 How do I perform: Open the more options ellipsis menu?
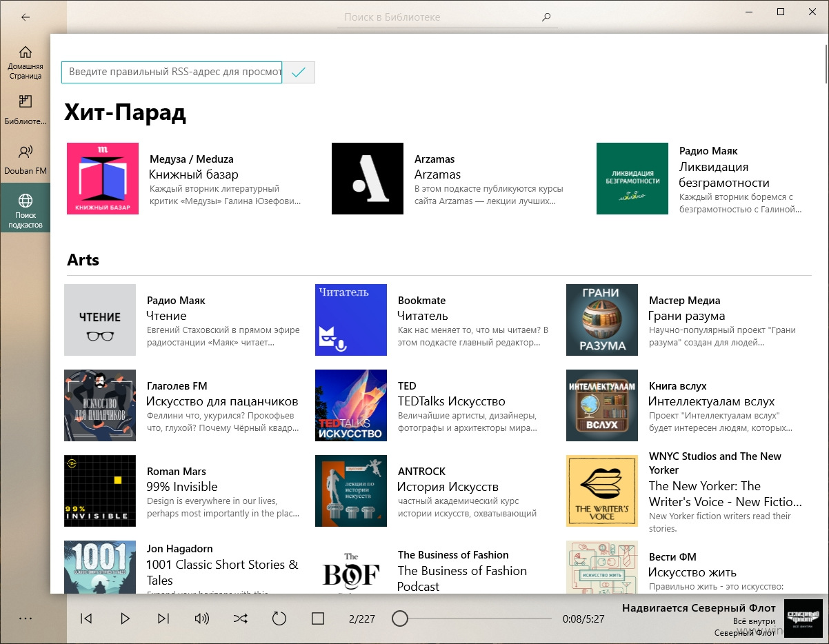(26, 618)
